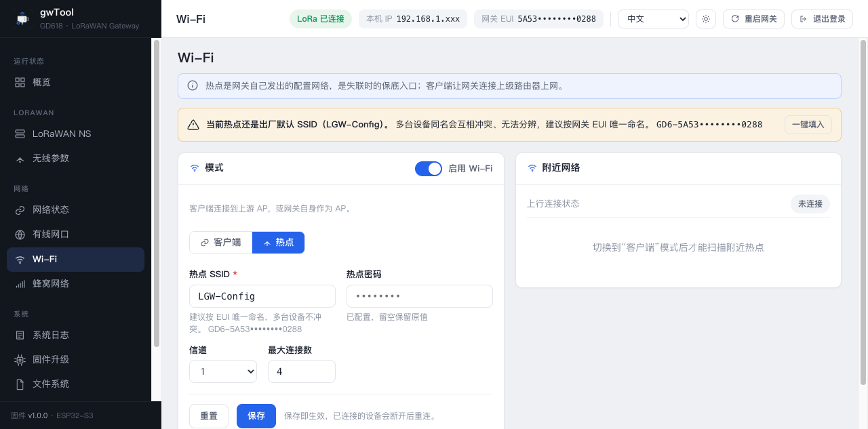Open 固件升级 firmware upgrade page
Viewport: 868px width, 429px height.
(x=75, y=359)
